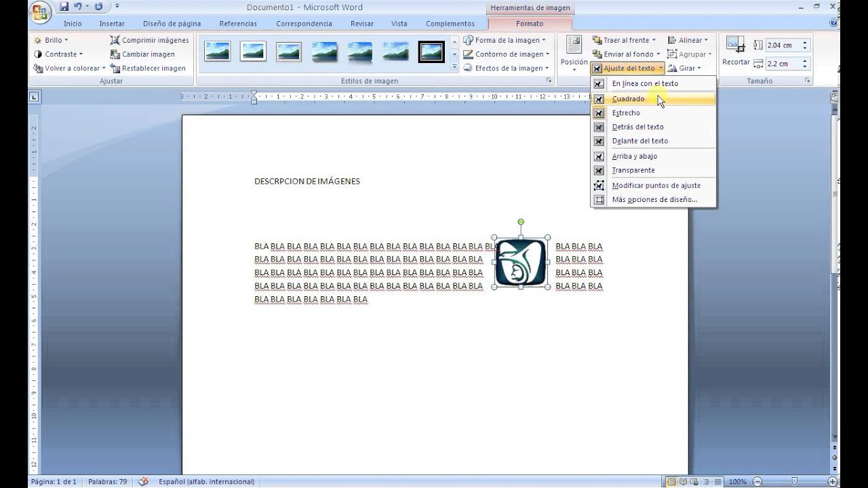
Task: Choose Arriba y abajo wrapping
Action: (654, 157)
